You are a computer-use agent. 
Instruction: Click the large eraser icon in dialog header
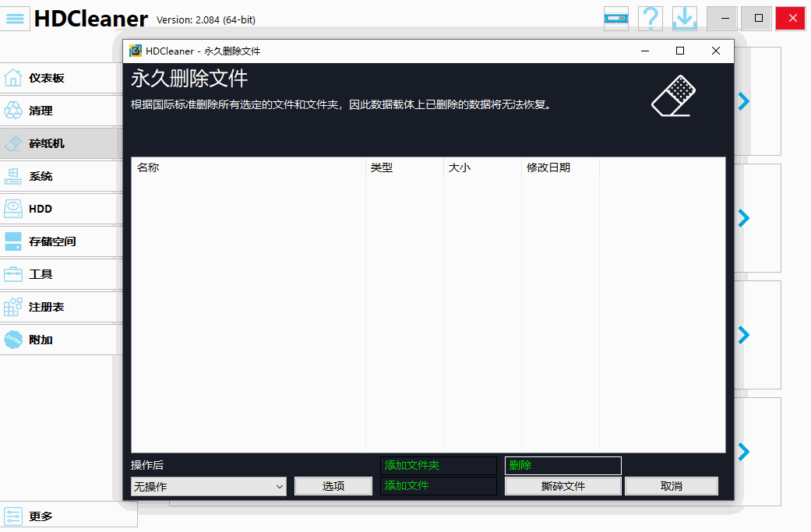[x=673, y=96]
